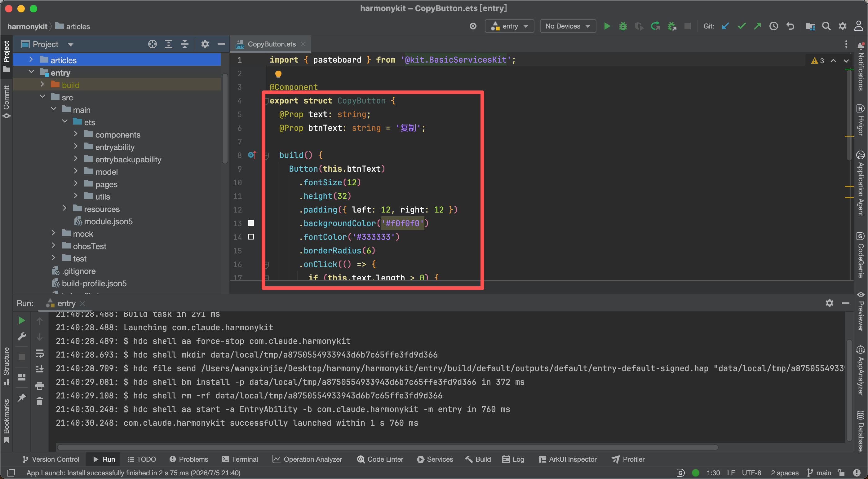Click the #f0f0f0 color swatch in gutter
This screenshot has height=479, width=868.
coord(251,223)
